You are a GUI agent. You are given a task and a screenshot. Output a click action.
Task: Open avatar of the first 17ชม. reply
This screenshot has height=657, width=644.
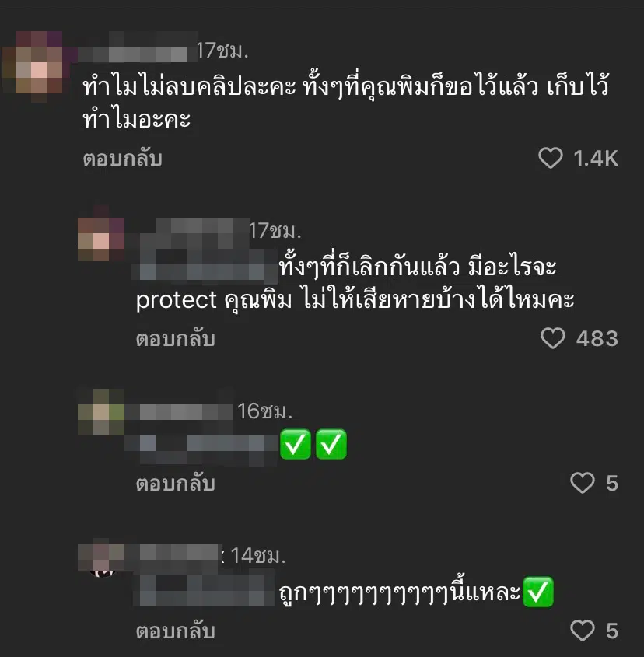[101, 239]
